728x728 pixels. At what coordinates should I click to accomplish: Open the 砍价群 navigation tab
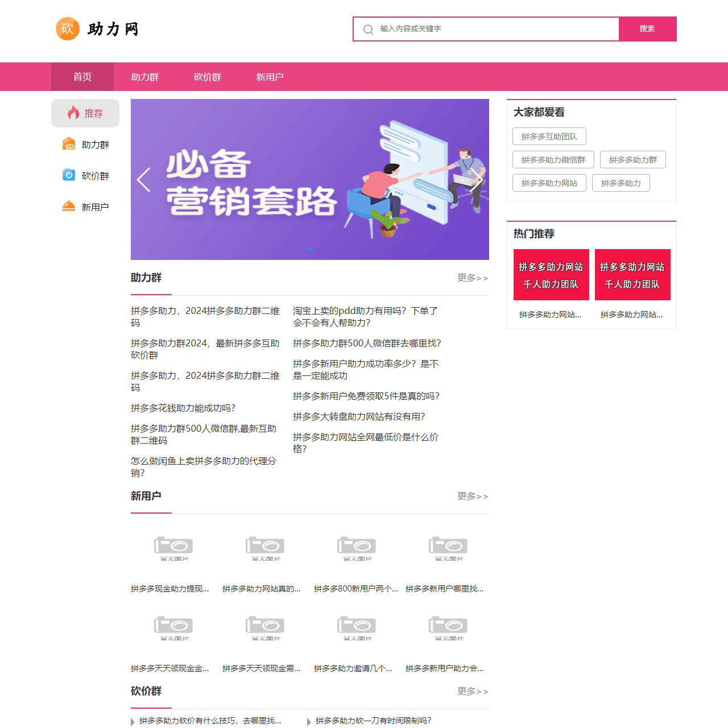(x=208, y=77)
